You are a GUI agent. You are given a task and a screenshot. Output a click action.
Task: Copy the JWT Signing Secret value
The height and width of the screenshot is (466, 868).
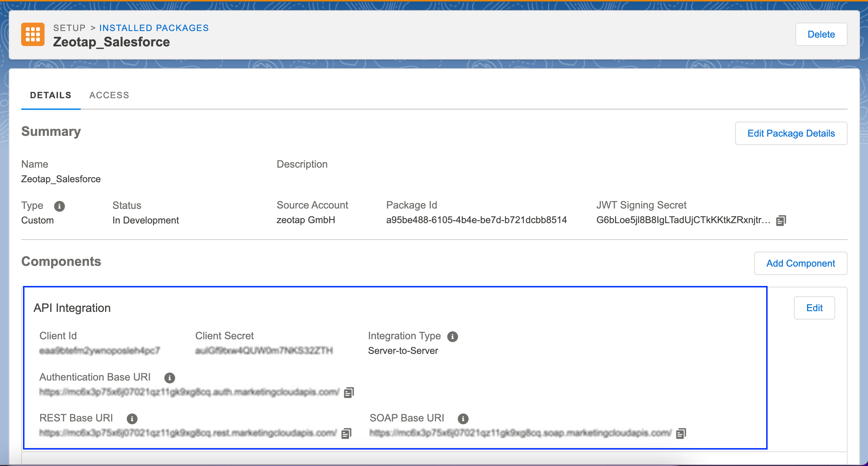781,221
